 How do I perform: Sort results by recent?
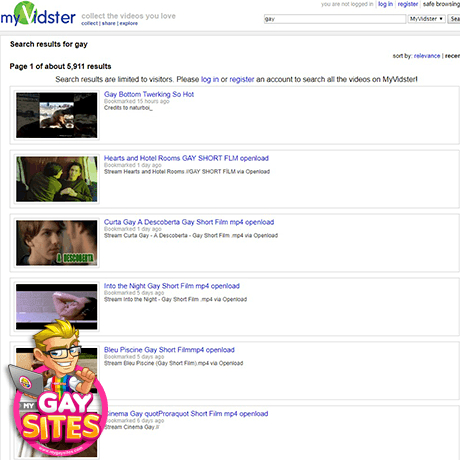click(x=452, y=56)
